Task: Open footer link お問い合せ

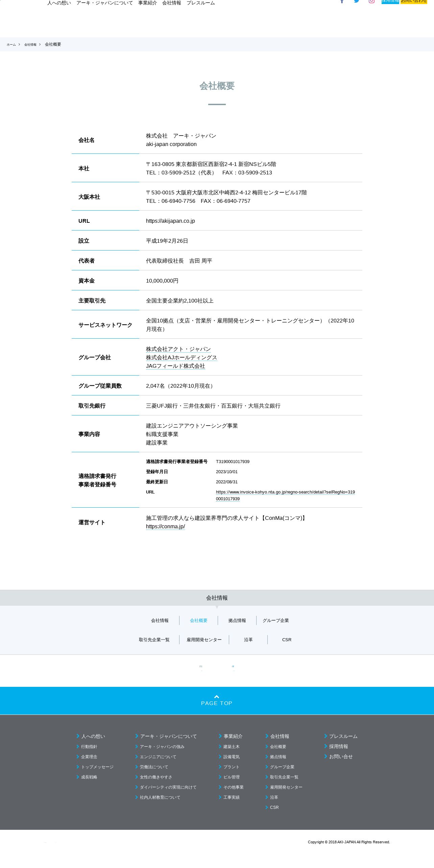Action: tap(341, 756)
